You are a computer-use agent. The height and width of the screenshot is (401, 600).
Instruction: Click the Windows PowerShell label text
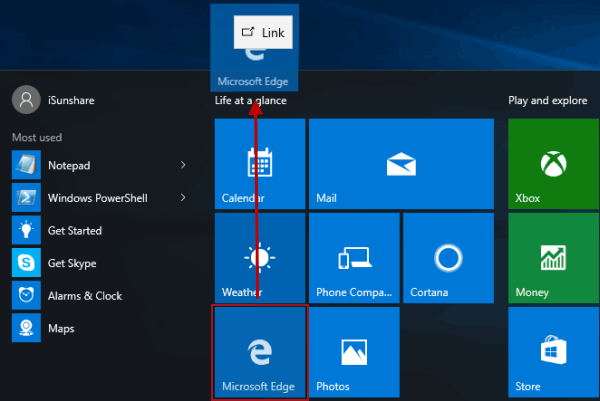coord(98,198)
